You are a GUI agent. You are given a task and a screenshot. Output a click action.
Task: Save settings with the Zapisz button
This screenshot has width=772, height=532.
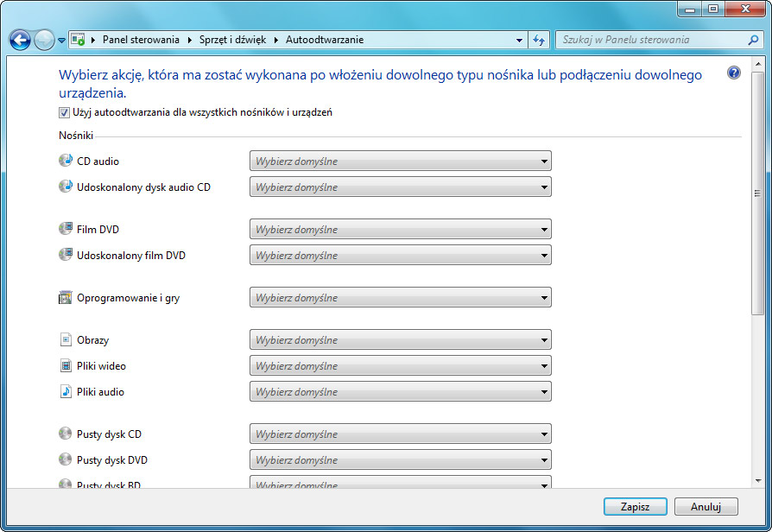tap(634, 507)
